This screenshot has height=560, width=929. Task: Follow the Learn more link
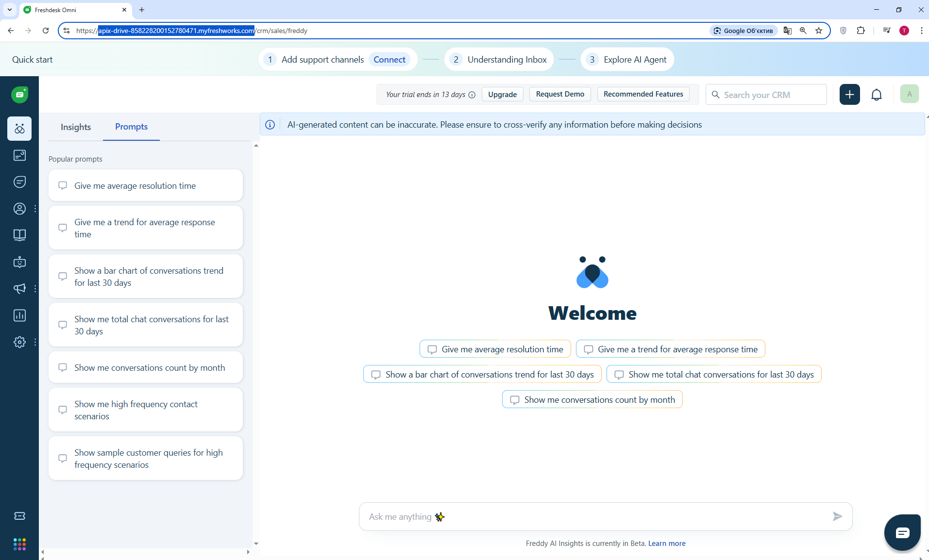667,544
